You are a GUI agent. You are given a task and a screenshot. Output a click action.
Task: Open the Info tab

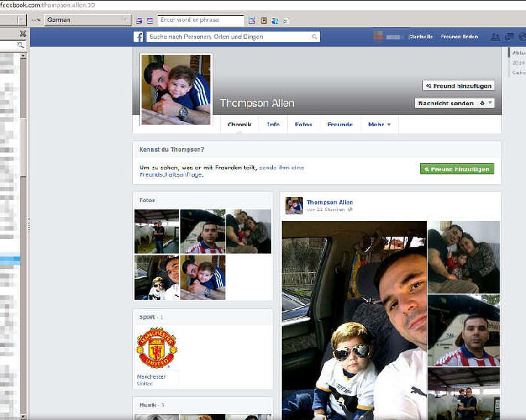[274, 125]
